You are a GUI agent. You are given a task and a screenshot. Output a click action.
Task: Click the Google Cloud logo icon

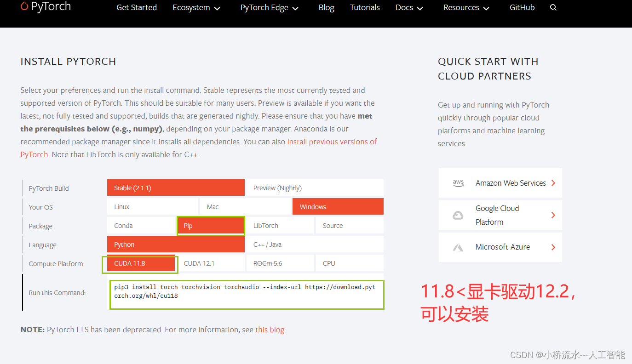pos(458,215)
